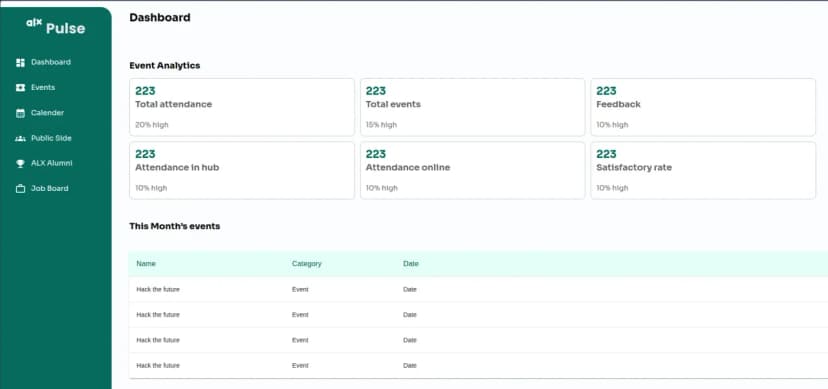Open the Dashboard menu item
The image size is (828, 389).
51,62
